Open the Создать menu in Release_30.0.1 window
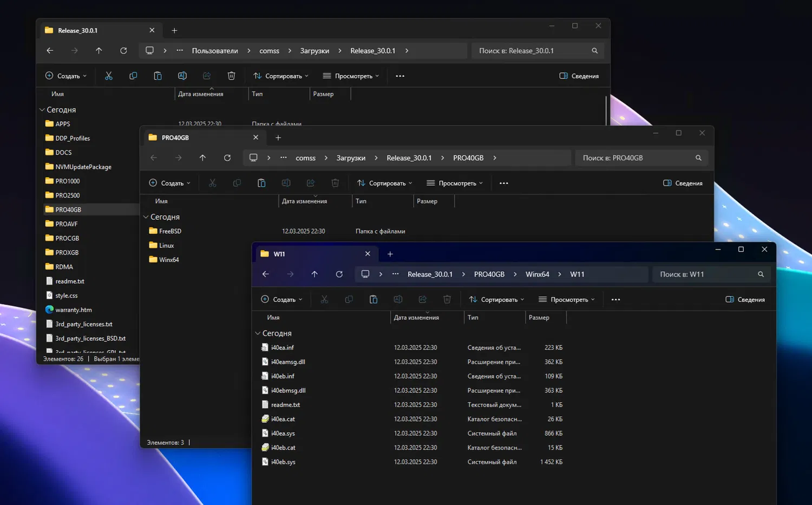This screenshot has height=505, width=812. click(66, 76)
